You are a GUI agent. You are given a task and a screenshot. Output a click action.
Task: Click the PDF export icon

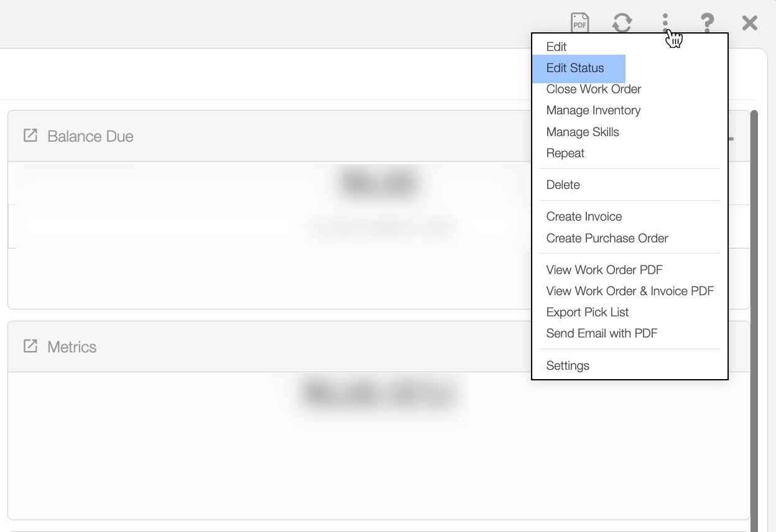[x=580, y=23]
